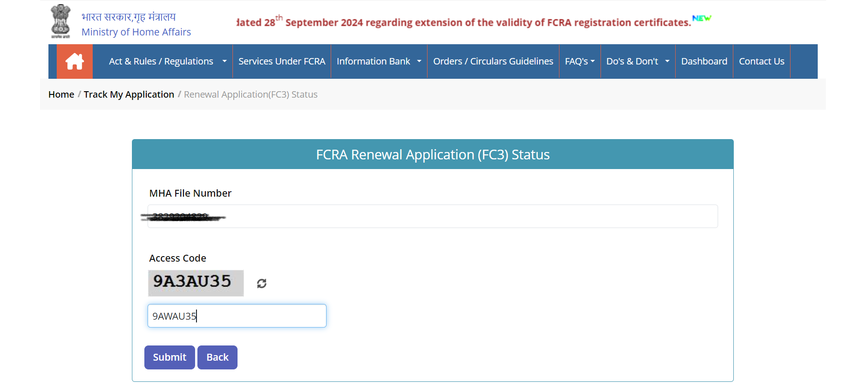Click the Ministry of Home Affairs emblem logo
This screenshot has height=386, width=868.
click(60, 21)
